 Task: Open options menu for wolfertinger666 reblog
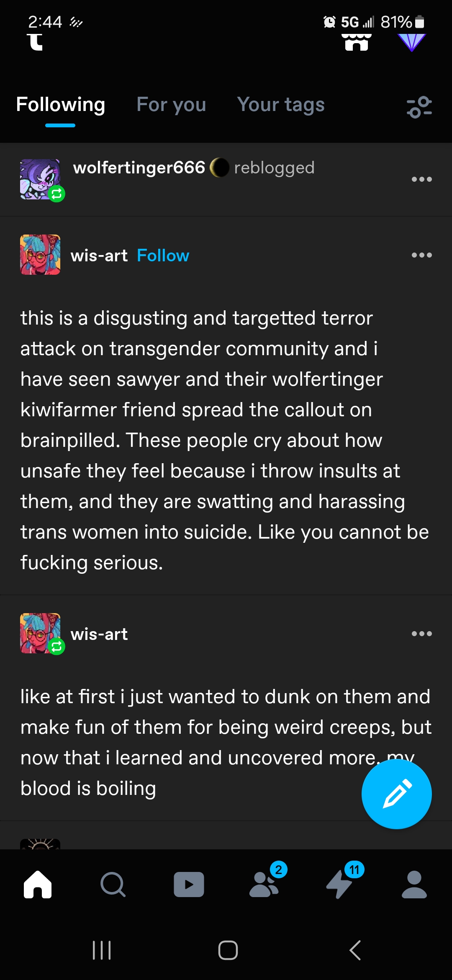click(x=421, y=179)
